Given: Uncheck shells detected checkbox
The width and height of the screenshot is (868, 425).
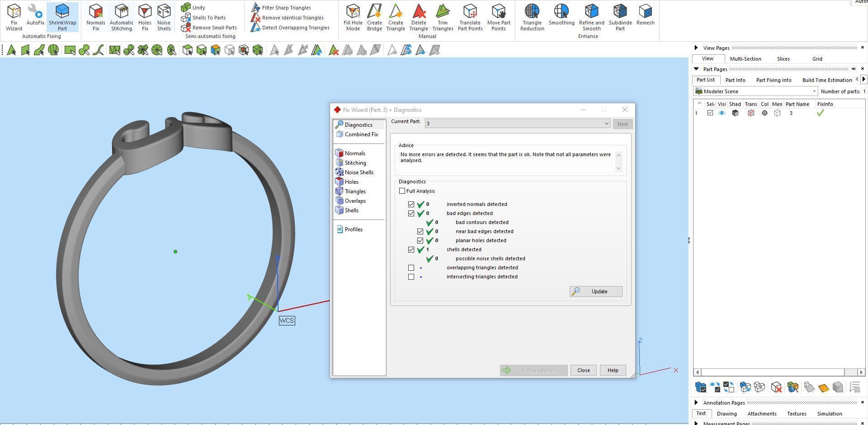Looking at the screenshot, I should 411,249.
